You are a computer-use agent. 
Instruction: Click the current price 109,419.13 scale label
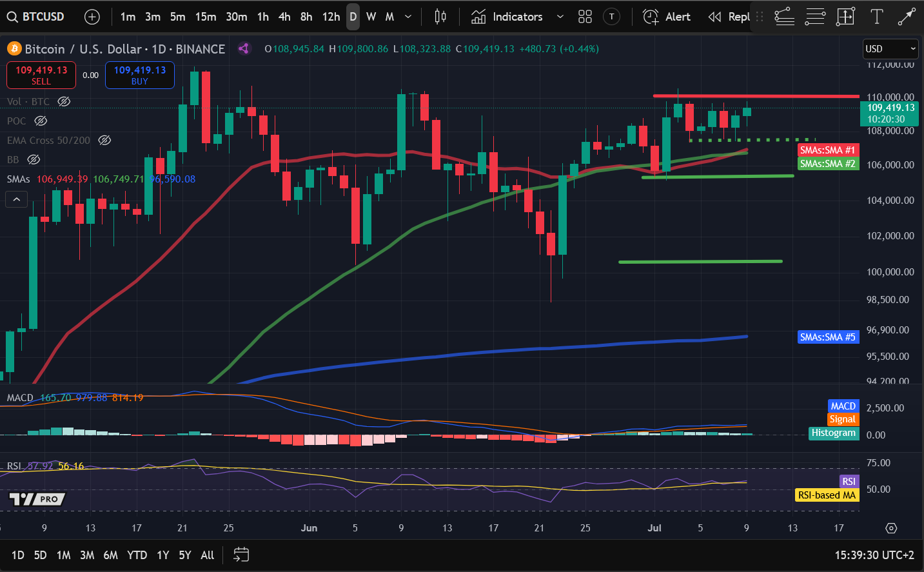(x=890, y=113)
